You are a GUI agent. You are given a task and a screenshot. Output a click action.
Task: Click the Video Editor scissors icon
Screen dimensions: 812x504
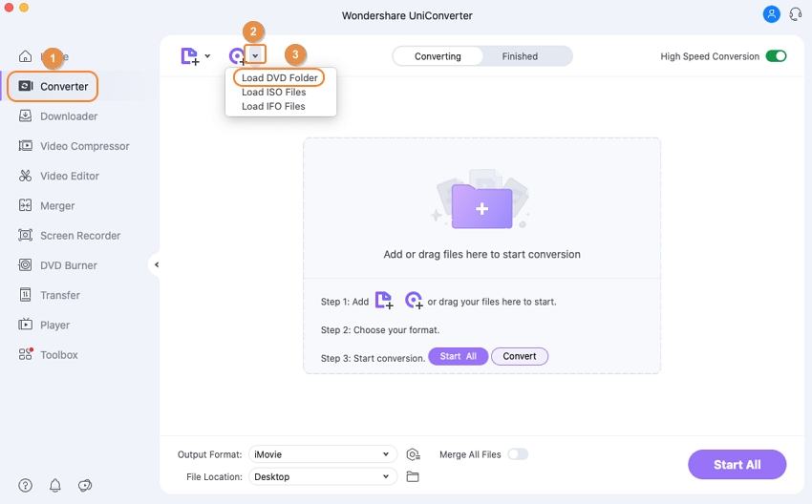(x=25, y=176)
